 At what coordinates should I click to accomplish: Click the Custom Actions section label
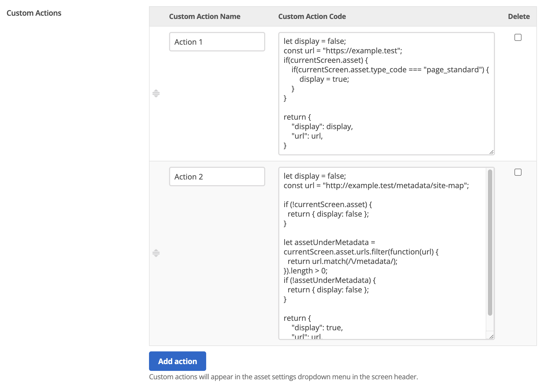pyautogui.click(x=34, y=13)
